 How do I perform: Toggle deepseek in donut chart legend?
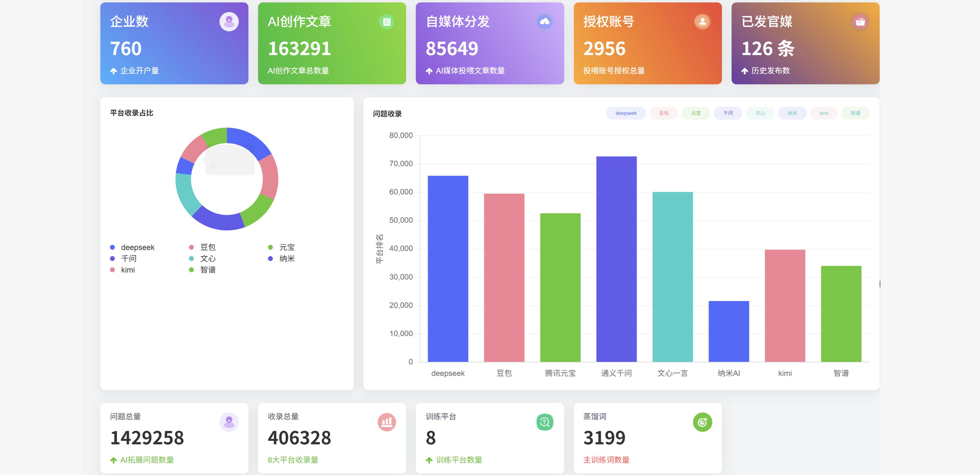pyautogui.click(x=132, y=248)
